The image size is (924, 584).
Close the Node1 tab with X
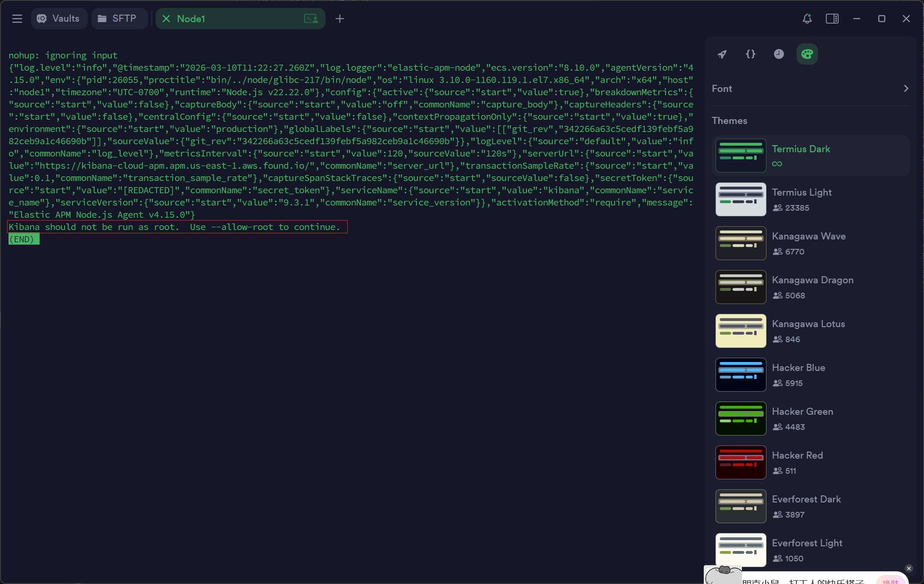(x=166, y=18)
